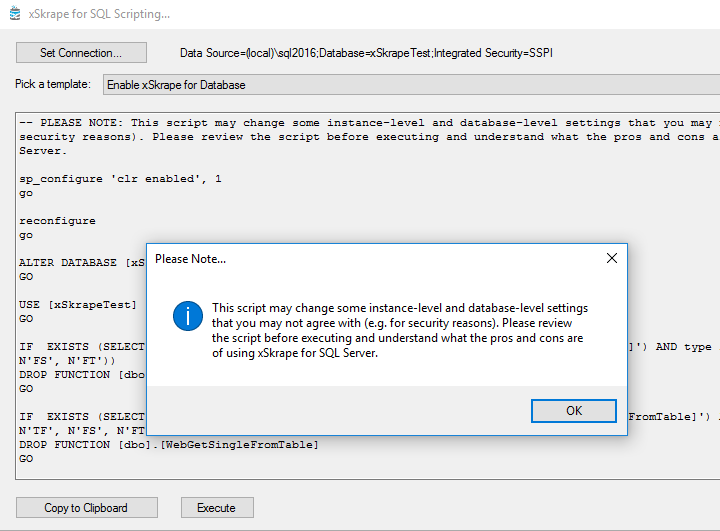Click the Execute button
This screenshot has height=531, width=720.
[x=217, y=508]
